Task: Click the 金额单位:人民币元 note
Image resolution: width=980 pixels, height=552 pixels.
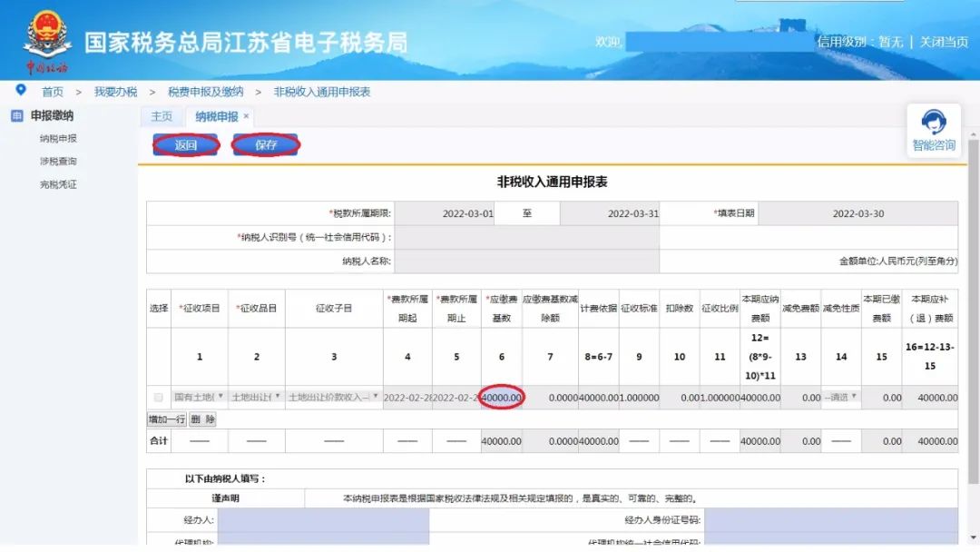Action: [x=898, y=261]
